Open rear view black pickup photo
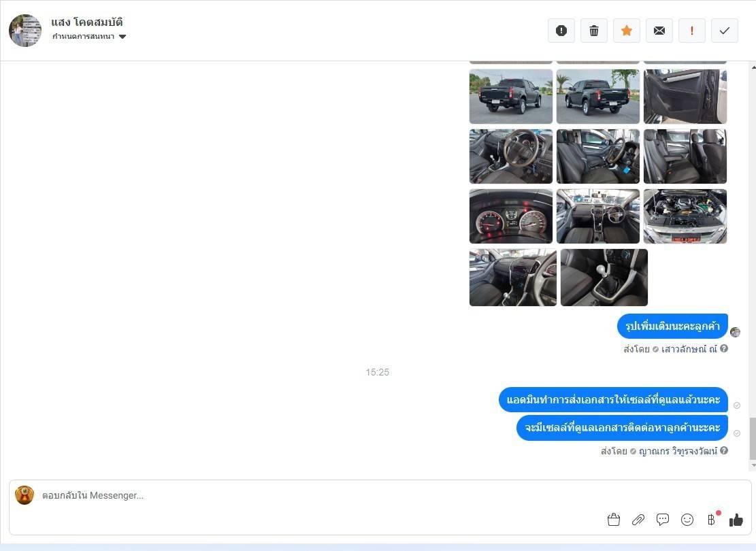Image resolution: width=756 pixels, height=551 pixels. tap(511, 97)
